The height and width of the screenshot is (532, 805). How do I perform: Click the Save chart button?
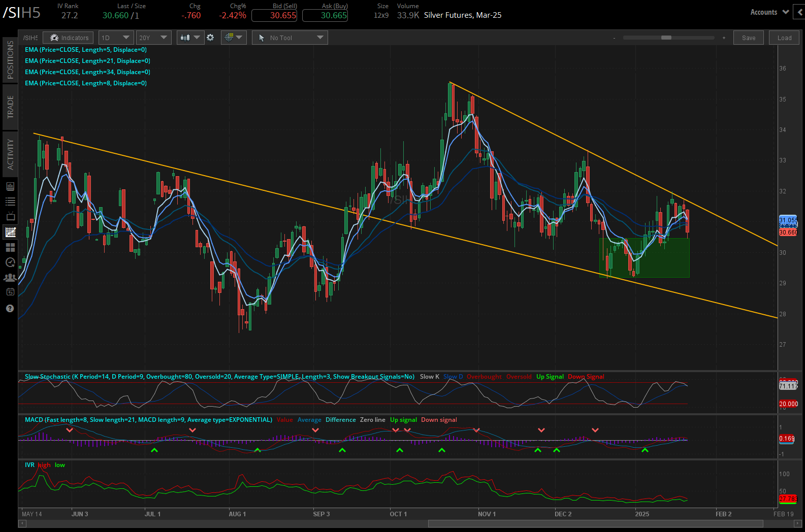[749, 38]
